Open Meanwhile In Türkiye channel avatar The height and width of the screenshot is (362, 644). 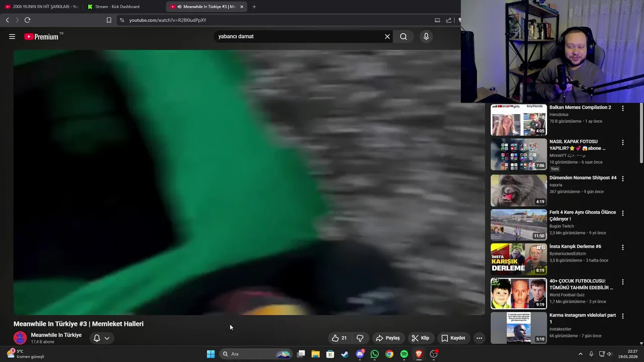(x=20, y=338)
